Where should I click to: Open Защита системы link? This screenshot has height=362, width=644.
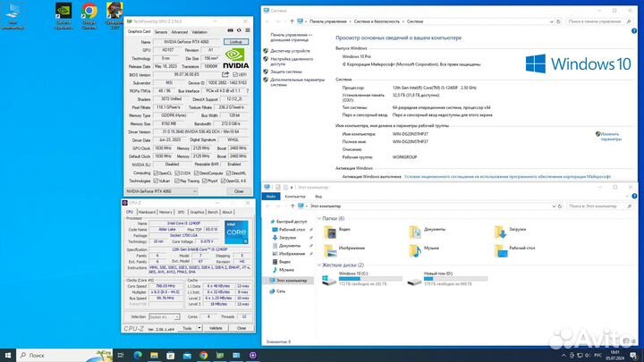(x=286, y=72)
